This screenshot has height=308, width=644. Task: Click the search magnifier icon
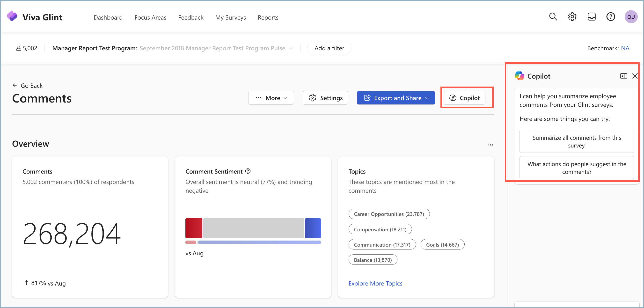553,17
